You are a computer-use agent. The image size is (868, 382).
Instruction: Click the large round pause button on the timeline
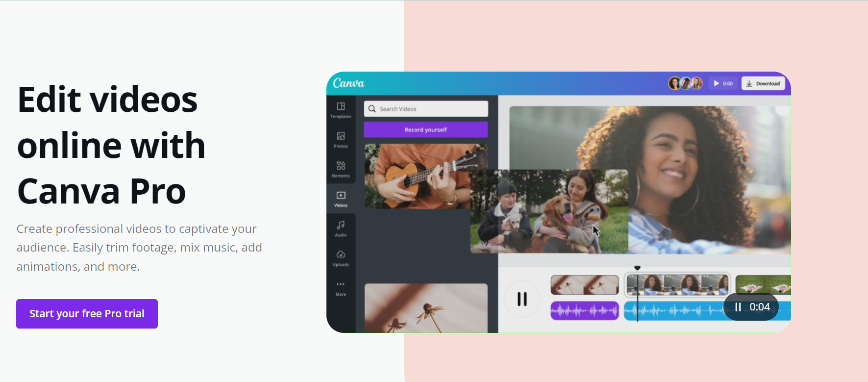point(522,299)
